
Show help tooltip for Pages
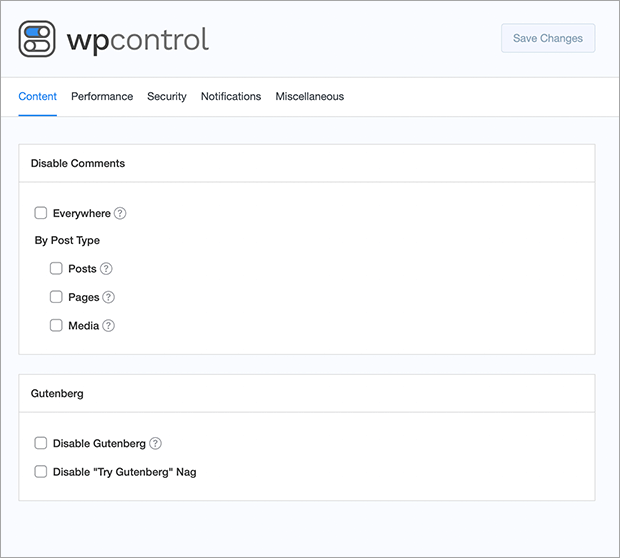click(x=108, y=297)
